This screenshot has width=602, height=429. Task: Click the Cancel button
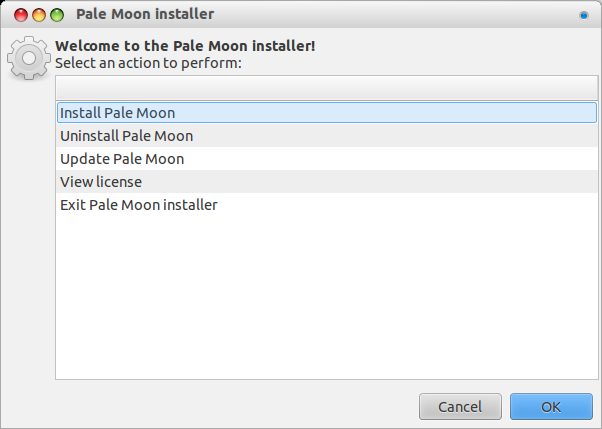click(x=460, y=406)
